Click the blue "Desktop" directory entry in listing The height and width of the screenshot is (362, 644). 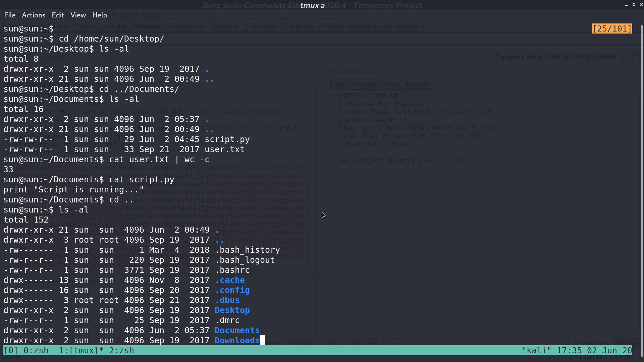coord(232,310)
